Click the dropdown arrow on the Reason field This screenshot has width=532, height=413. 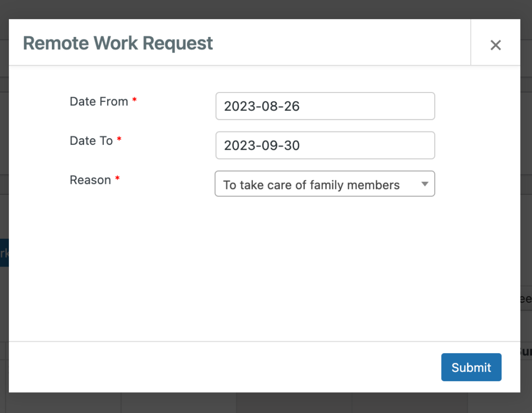pyautogui.click(x=425, y=183)
